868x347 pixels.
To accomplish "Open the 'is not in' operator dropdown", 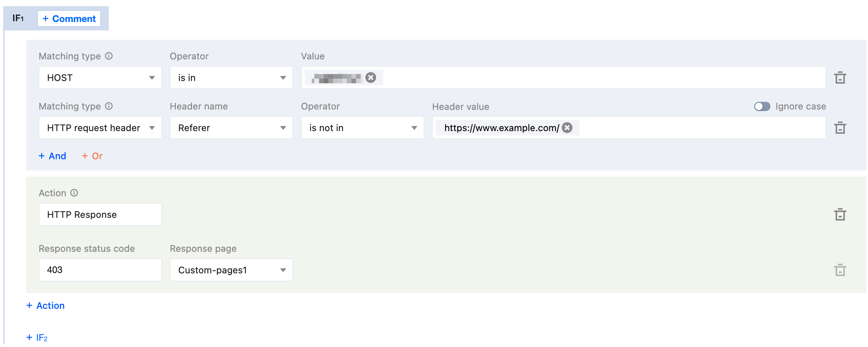I will tap(363, 128).
